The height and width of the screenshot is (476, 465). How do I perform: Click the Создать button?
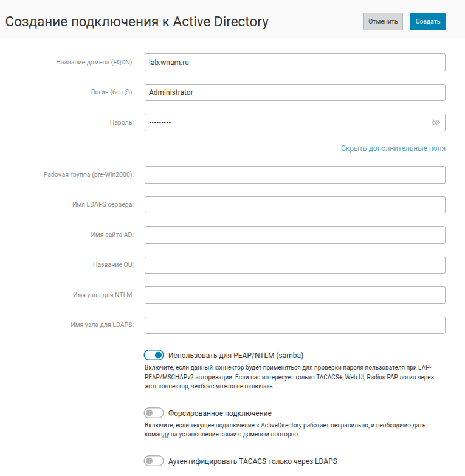click(427, 21)
